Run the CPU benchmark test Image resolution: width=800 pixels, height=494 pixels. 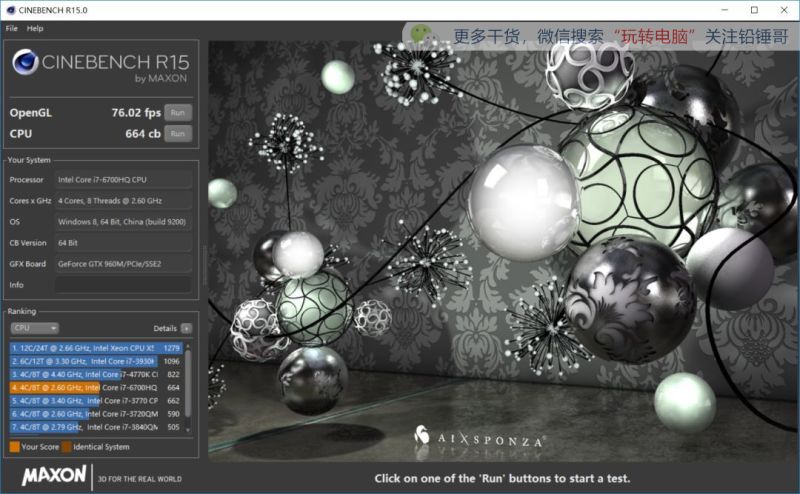pos(178,134)
